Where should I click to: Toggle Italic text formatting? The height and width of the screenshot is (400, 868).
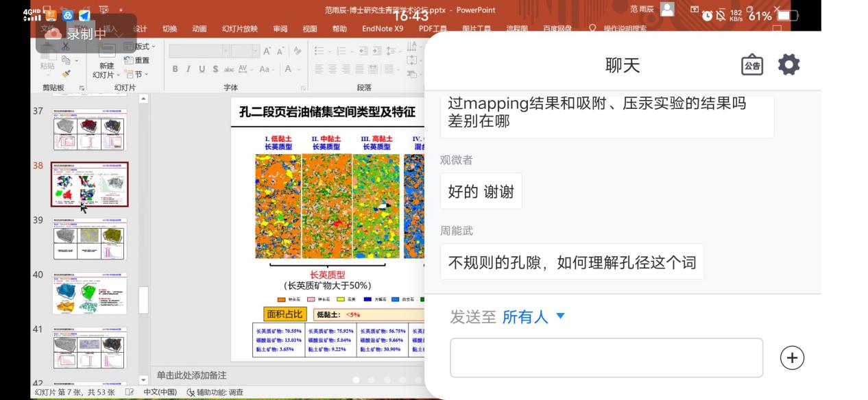tap(189, 69)
